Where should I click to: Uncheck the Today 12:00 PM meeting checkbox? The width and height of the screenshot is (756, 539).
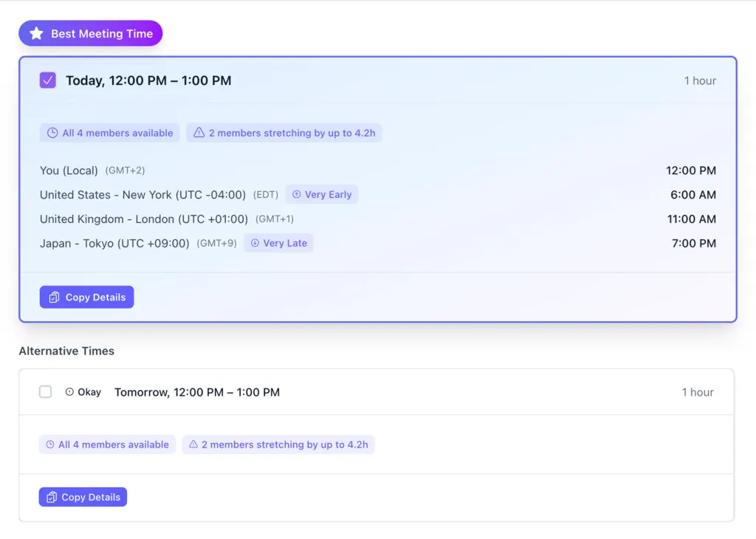click(48, 80)
